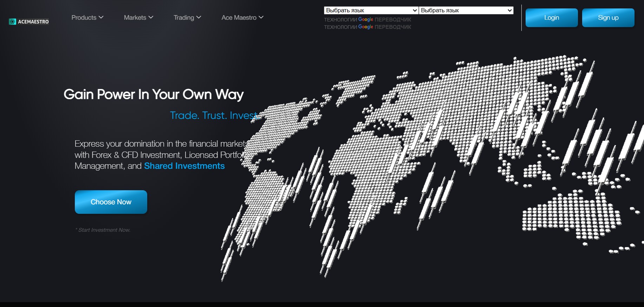Expand the chevron beside Products
This screenshot has height=307, width=644.
point(101,17)
